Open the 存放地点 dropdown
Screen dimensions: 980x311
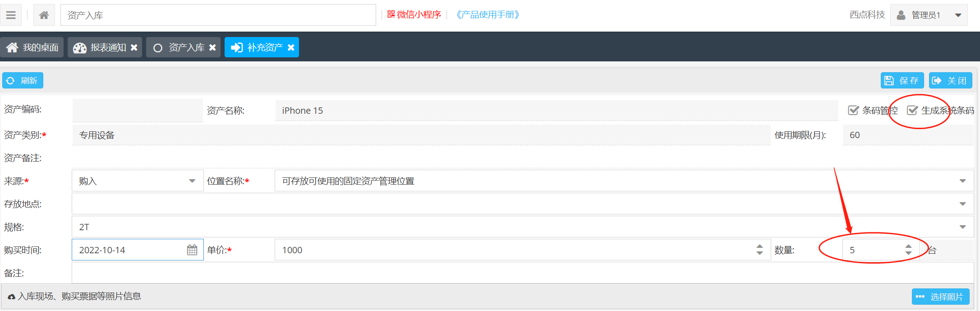pos(523,204)
